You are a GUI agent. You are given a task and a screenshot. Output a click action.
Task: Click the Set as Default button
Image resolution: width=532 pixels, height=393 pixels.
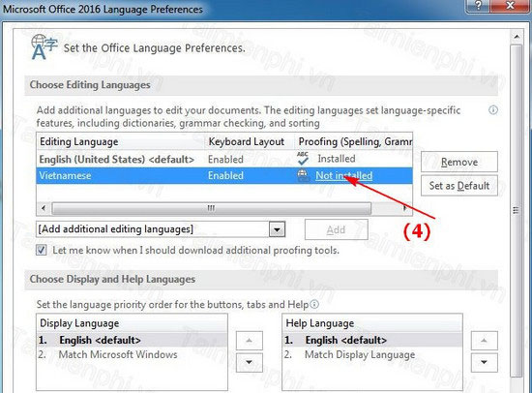point(459,186)
